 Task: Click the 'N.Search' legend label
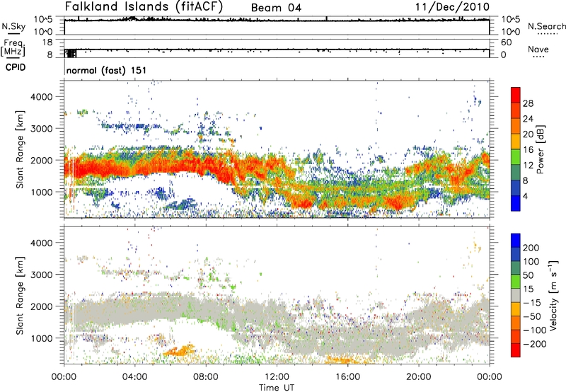546,26
